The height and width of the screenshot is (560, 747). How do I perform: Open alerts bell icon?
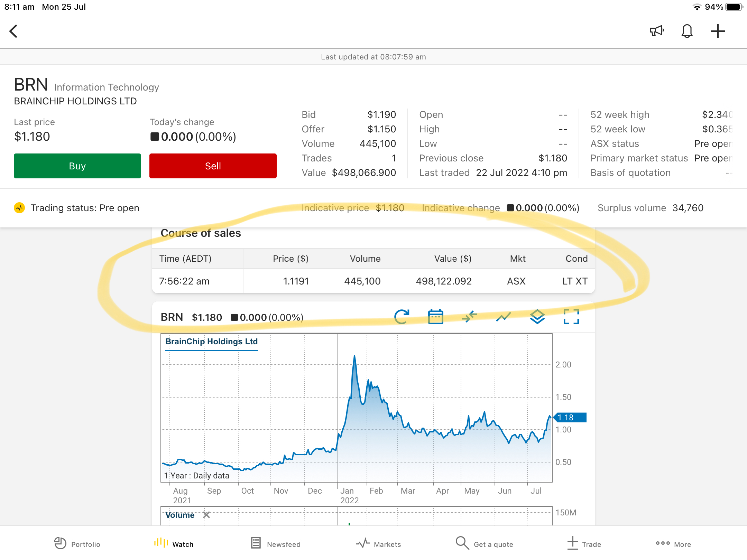tap(687, 31)
